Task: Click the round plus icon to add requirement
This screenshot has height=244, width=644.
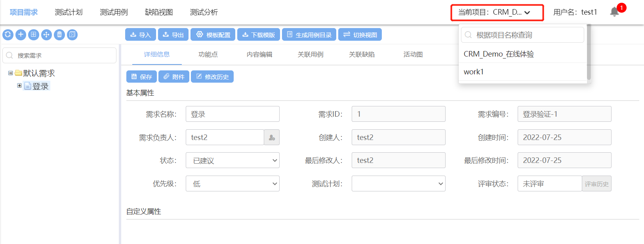Action: [21, 35]
